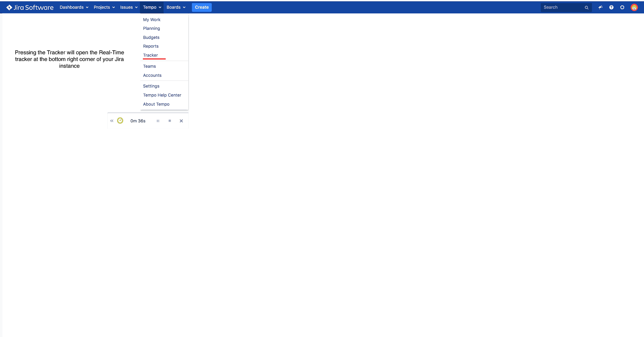Screen dimensions: 644x337
Task: Dismiss the tracker with the X icon
Action: pyautogui.click(x=181, y=120)
